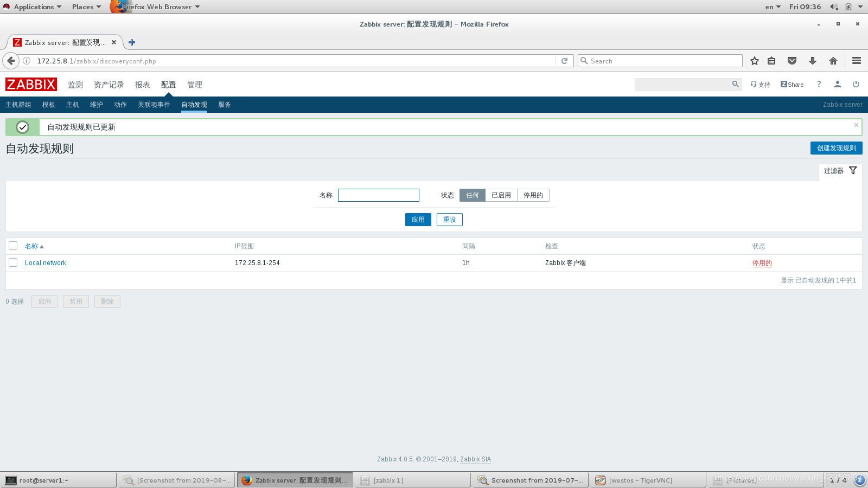The image size is (868, 488).
Task: Show bookmarks list icon in Firefox toolbar
Action: [x=771, y=61]
